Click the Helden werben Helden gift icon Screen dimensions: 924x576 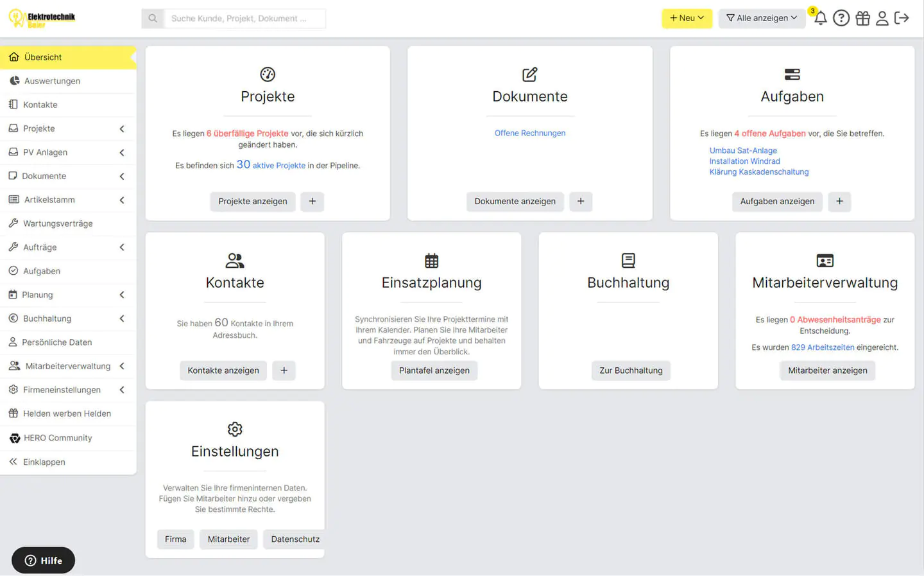(x=13, y=414)
